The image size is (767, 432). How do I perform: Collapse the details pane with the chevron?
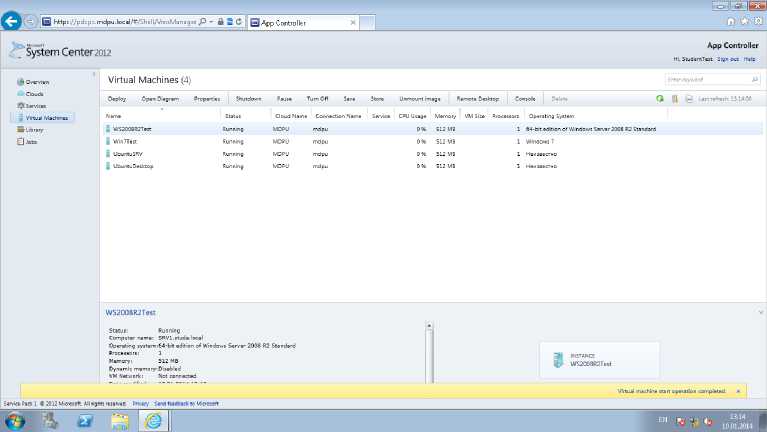761,312
